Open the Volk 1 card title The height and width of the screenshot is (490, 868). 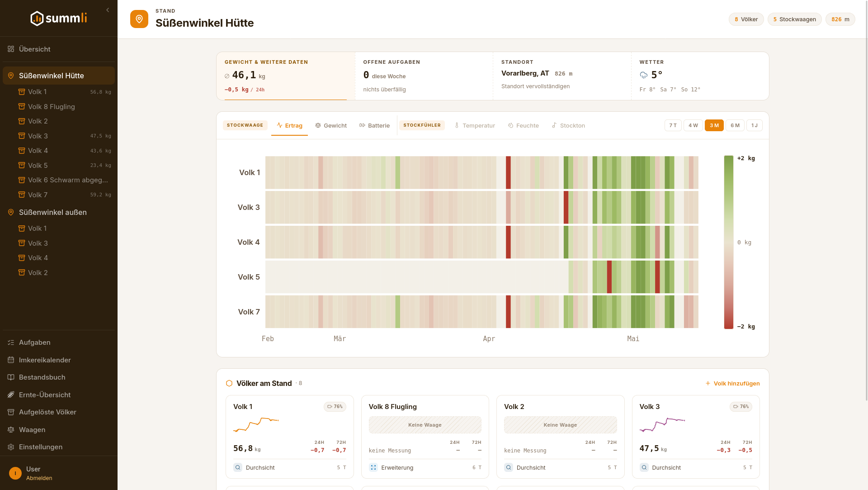tap(243, 407)
